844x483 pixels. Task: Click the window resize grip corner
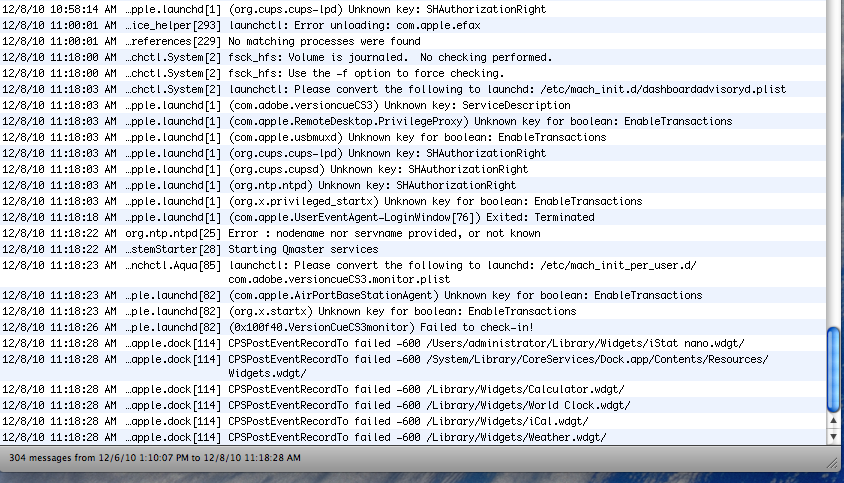click(832, 462)
